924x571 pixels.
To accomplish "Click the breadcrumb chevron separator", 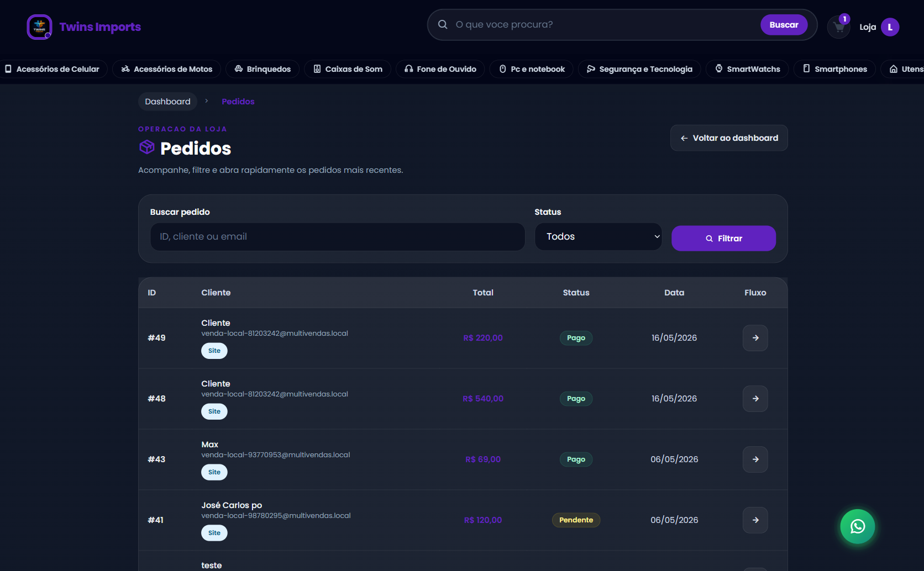I will pos(206,101).
